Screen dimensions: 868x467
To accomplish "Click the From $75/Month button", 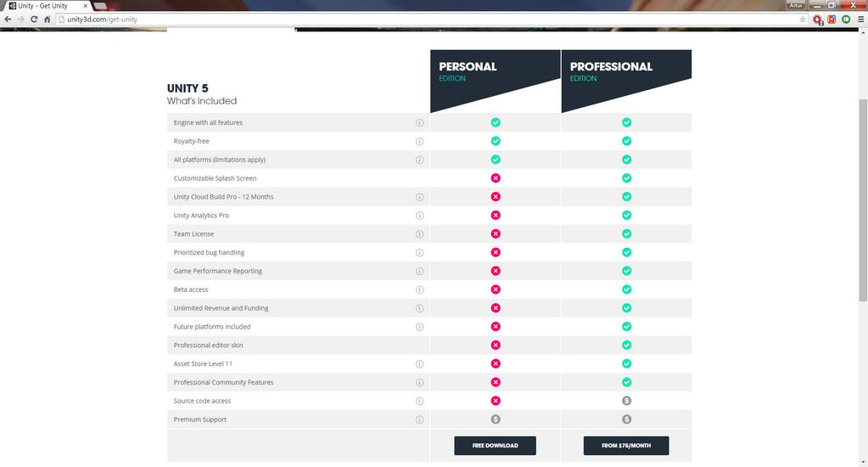I will (626, 446).
